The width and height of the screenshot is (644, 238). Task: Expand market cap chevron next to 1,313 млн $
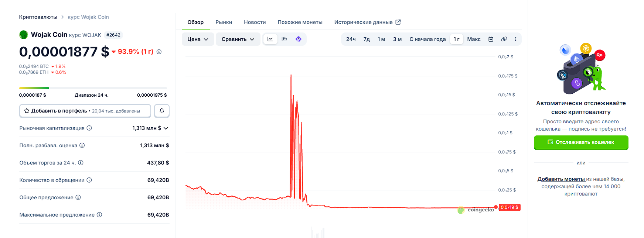tap(166, 128)
